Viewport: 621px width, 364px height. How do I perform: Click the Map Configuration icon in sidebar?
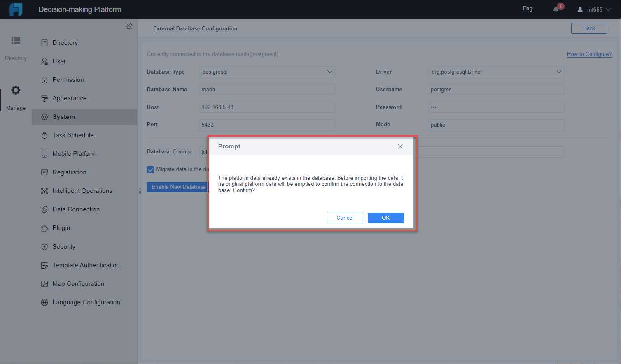44,283
